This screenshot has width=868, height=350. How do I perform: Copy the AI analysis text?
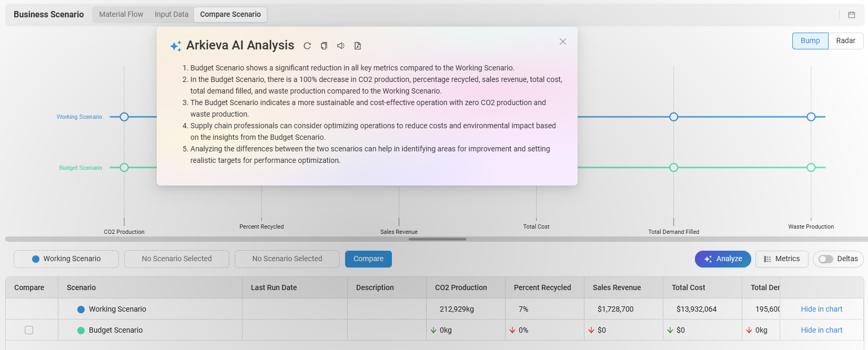[x=324, y=46]
